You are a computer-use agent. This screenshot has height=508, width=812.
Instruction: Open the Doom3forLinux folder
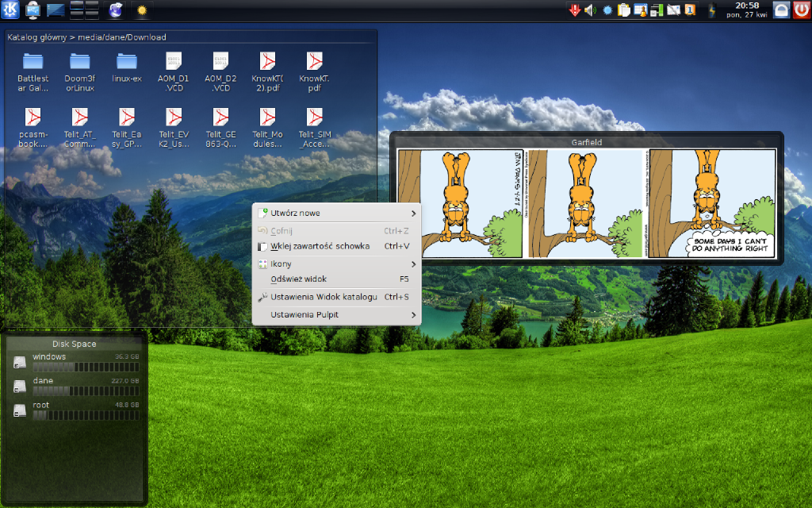click(x=80, y=72)
